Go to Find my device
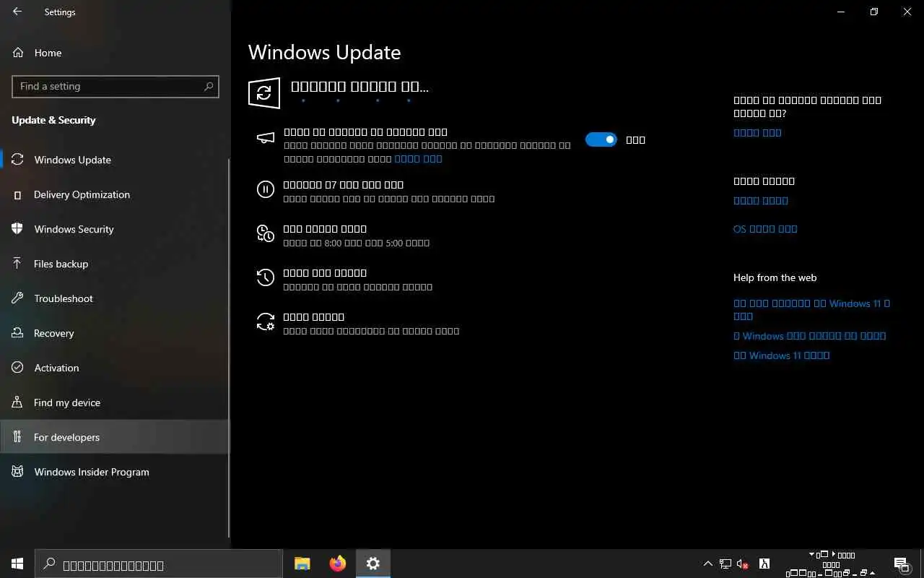Screen dimensions: 924x578 click(x=115, y=402)
